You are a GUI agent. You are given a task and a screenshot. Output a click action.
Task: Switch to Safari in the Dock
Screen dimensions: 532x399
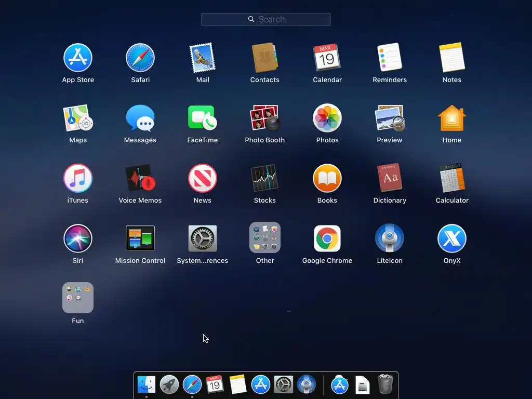click(x=192, y=384)
